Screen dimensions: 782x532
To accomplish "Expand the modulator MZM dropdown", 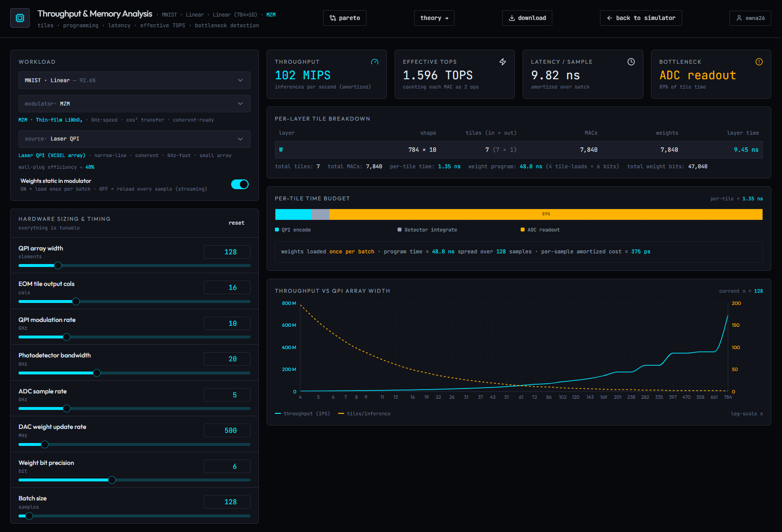I will tap(134, 104).
